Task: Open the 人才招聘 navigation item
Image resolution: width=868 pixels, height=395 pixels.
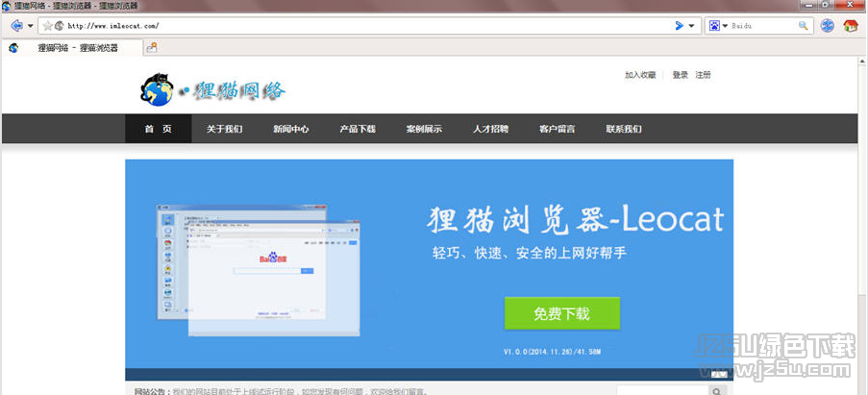Action: pos(490,129)
